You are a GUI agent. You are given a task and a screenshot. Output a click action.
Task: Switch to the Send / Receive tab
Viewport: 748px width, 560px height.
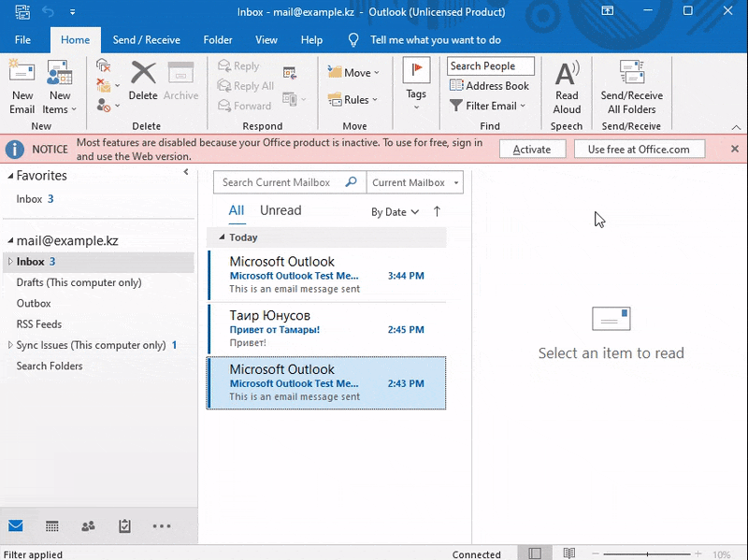147,40
